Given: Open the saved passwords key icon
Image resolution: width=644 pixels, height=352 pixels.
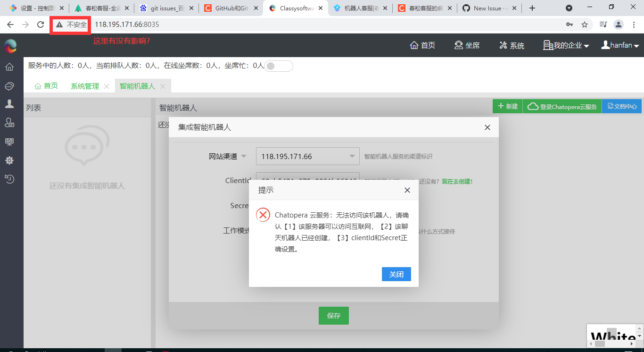Looking at the screenshot, I should tap(570, 25).
